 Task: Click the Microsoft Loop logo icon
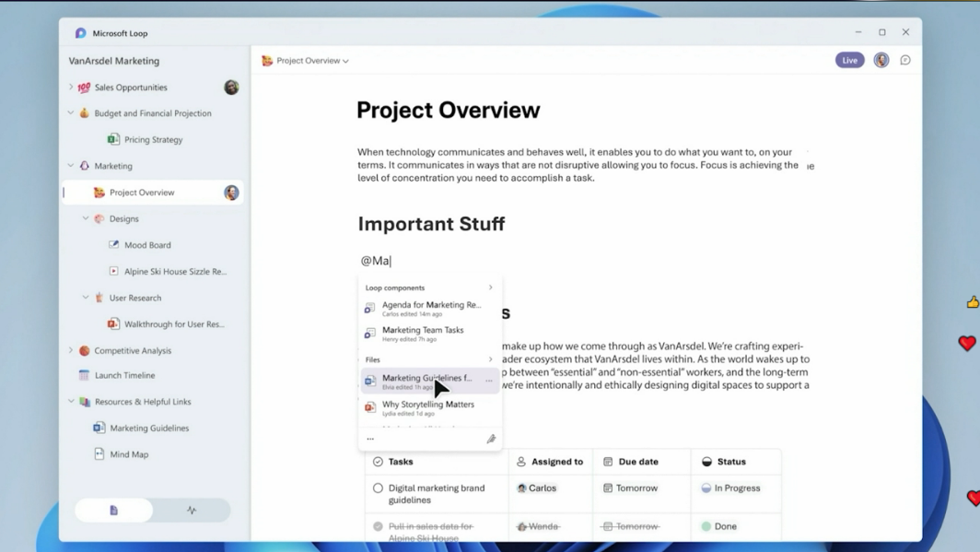[81, 33]
